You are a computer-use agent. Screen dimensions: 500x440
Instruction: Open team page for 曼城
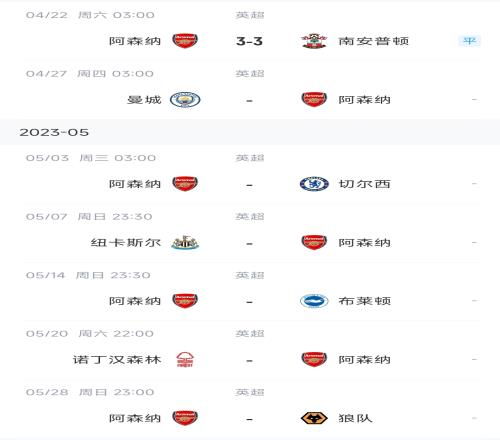click(x=144, y=100)
